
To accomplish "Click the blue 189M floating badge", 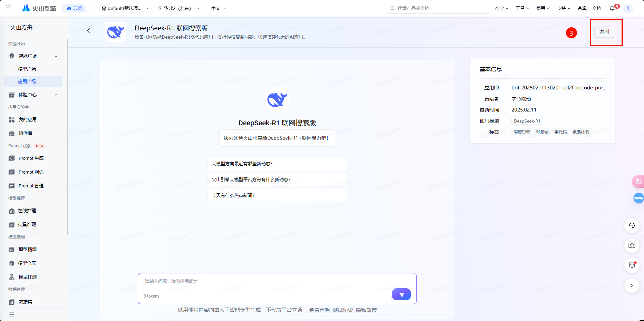I will pyautogui.click(x=638, y=198).
